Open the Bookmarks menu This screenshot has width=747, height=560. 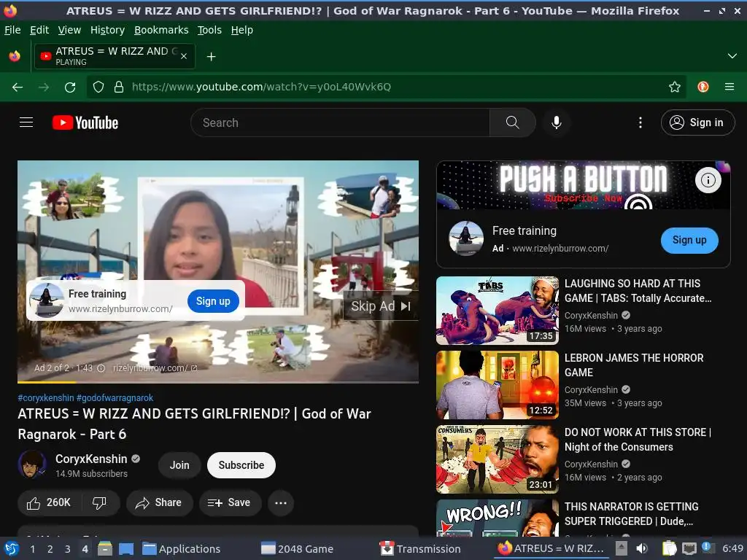[161, 30]
